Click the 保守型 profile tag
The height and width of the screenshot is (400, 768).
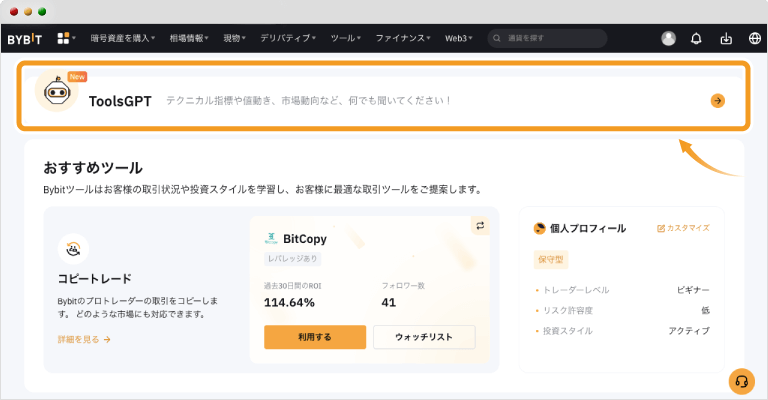click(x=551, y=259)
